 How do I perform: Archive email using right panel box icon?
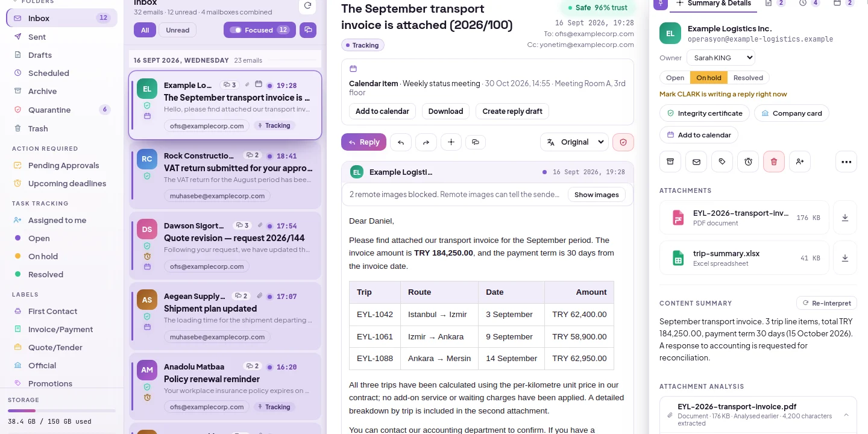(670, 162)
